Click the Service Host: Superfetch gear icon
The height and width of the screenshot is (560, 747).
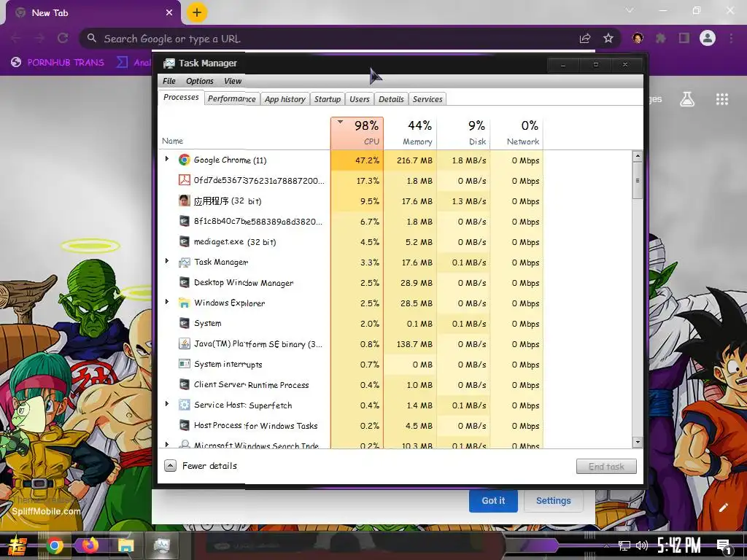tap(184, 405)
